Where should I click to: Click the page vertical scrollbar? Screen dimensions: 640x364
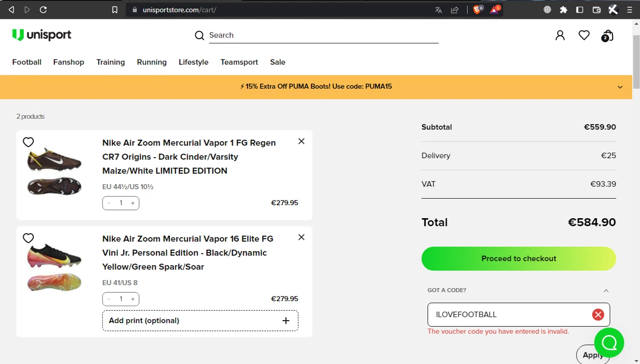click(636, 62)
